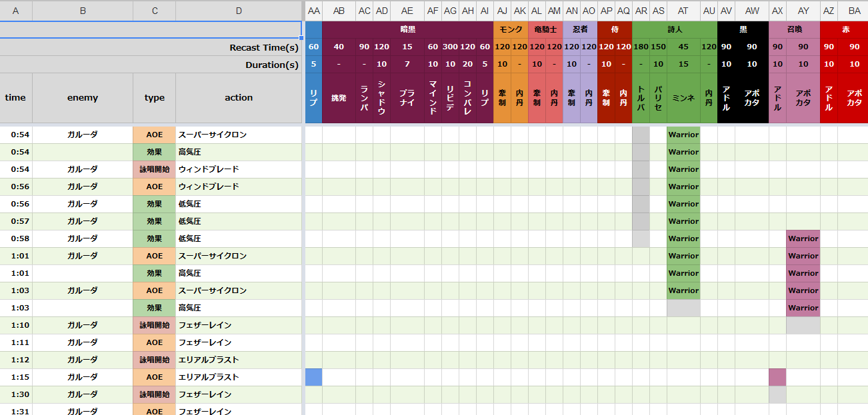Select the blue リプ header in column AA
The height and width of the screenshot is (415, 868).
pos(313,98)
